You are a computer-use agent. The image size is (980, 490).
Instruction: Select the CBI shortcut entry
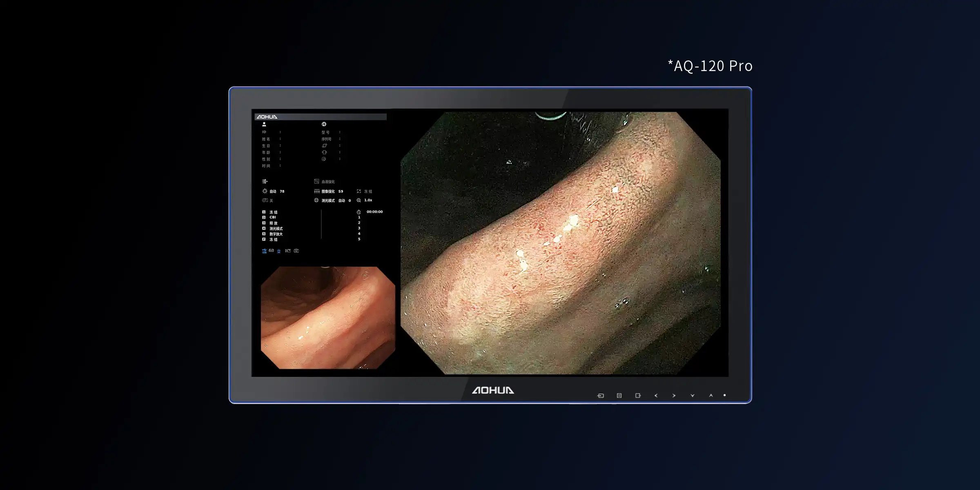click(272, 217)
